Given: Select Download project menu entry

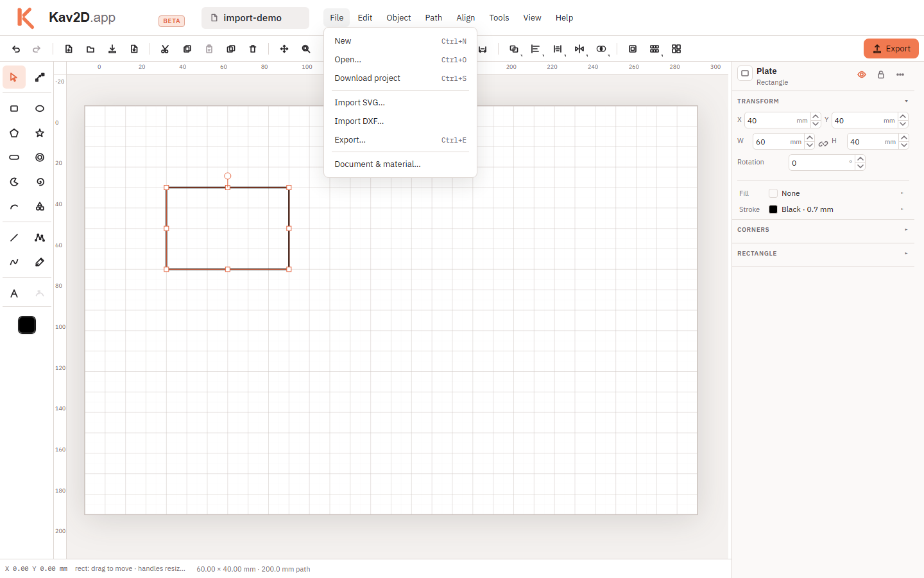Looking at the screenshot, I should point(400,78).
